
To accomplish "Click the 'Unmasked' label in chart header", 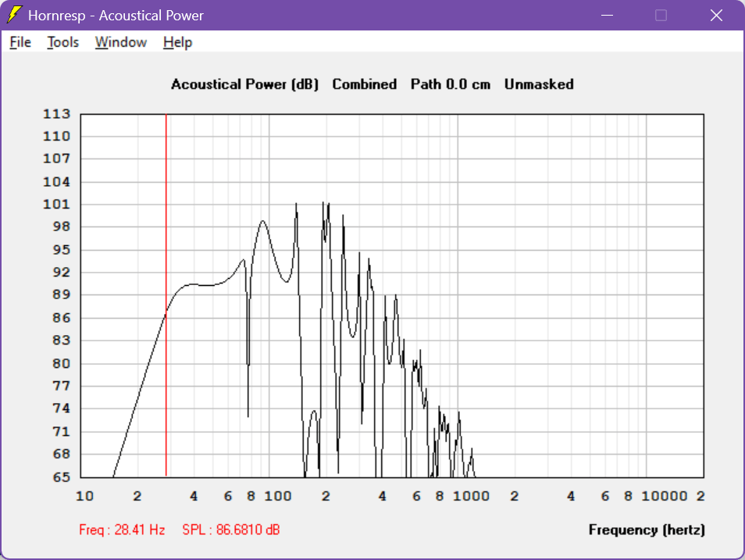I will [x=539, y=84].
